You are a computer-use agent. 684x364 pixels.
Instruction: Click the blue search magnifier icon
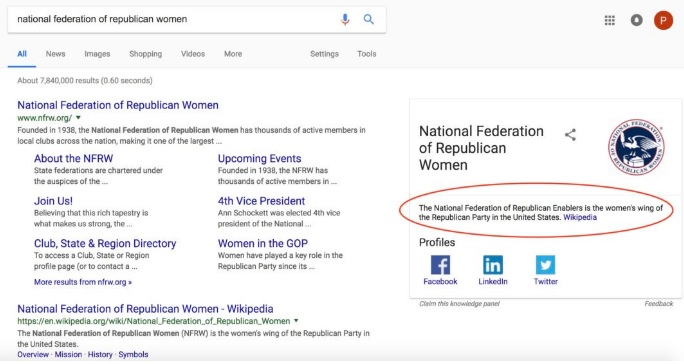point(369,19)
